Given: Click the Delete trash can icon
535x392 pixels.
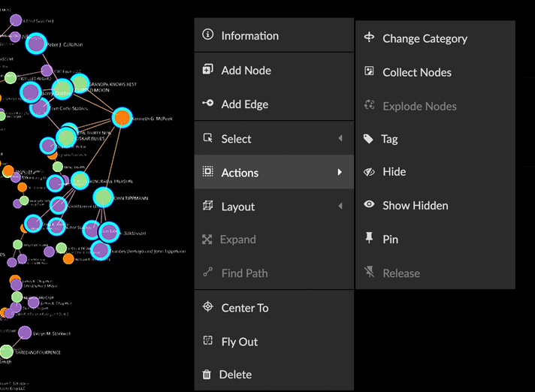Looking at the screenshot, I should (207, 374).
